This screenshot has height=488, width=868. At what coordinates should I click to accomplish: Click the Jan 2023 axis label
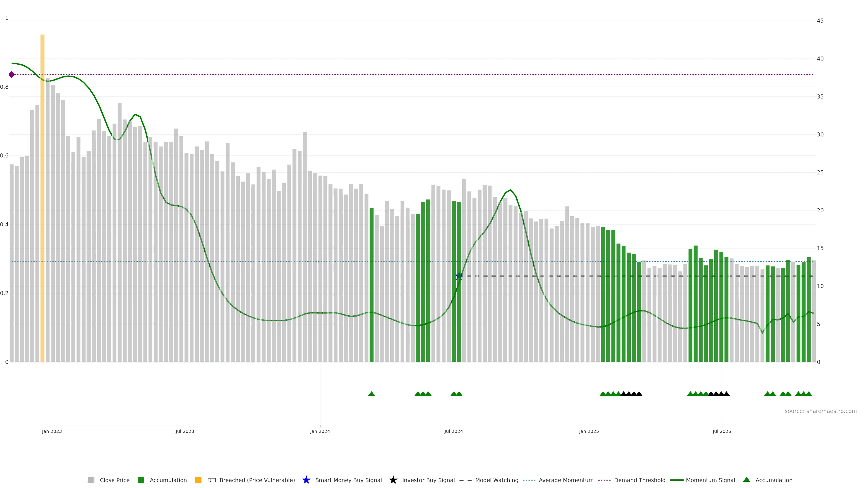(52, 431)
